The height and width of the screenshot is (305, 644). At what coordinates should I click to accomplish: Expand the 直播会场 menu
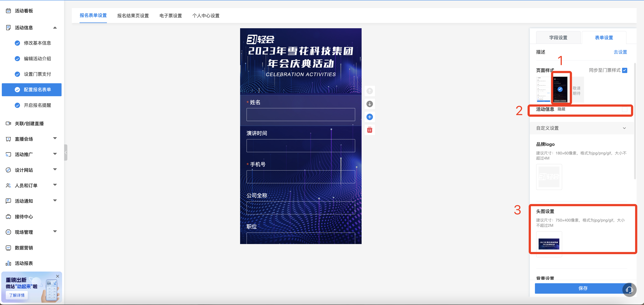pyautogui.click(x=55, y=138)
